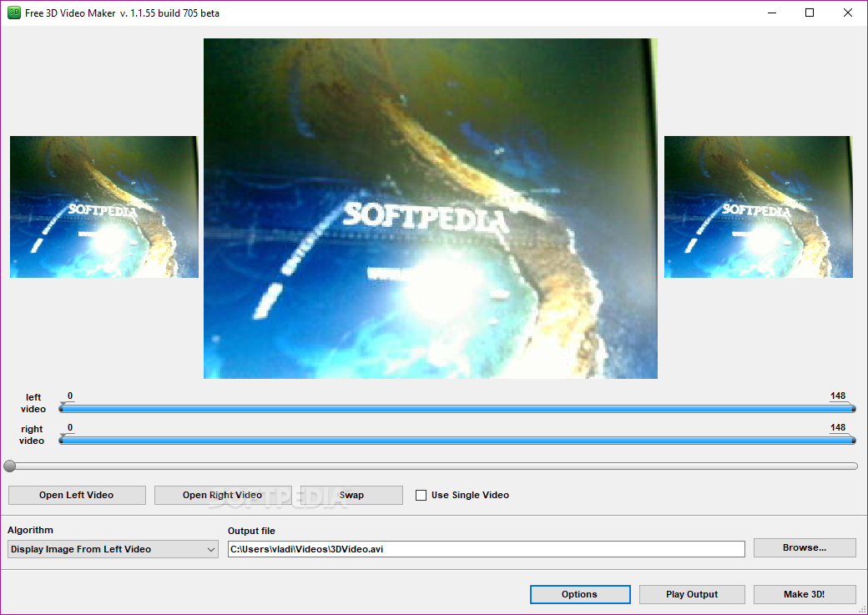This screenshot has height=615, width=868.
Task: Enable Use Single Video checkbox
Action: (x=421, y=495)
